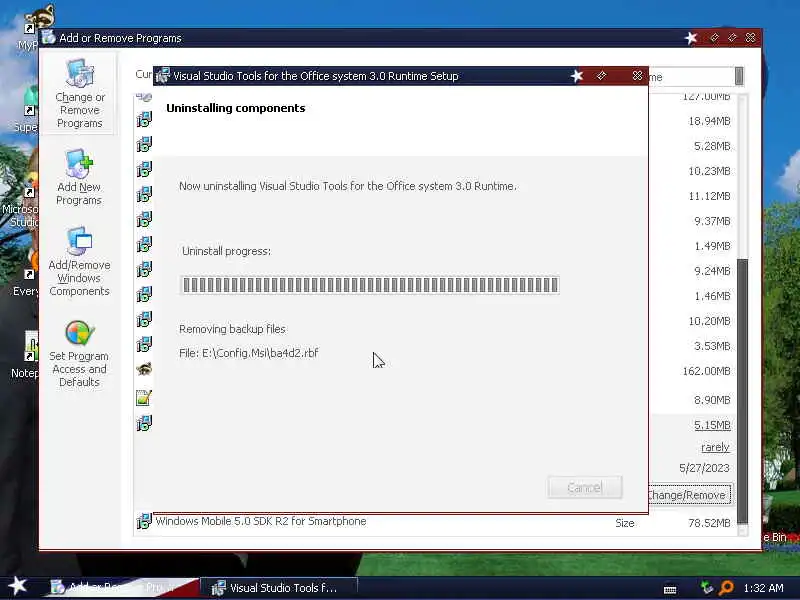Screen dimensions: 800x600
Task: Click the installer icon beside the 9.37MB row
Action: point(144,219)
